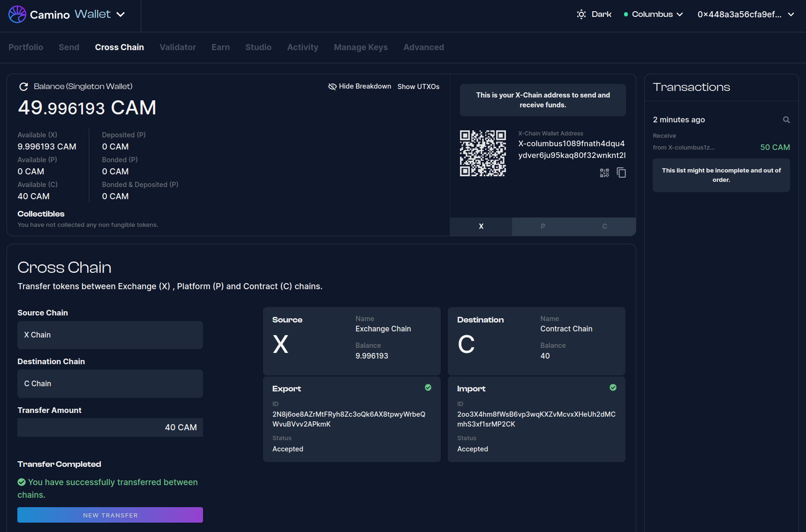
Task: Copy the X-Chain wallet address
Action: (621, 173)
